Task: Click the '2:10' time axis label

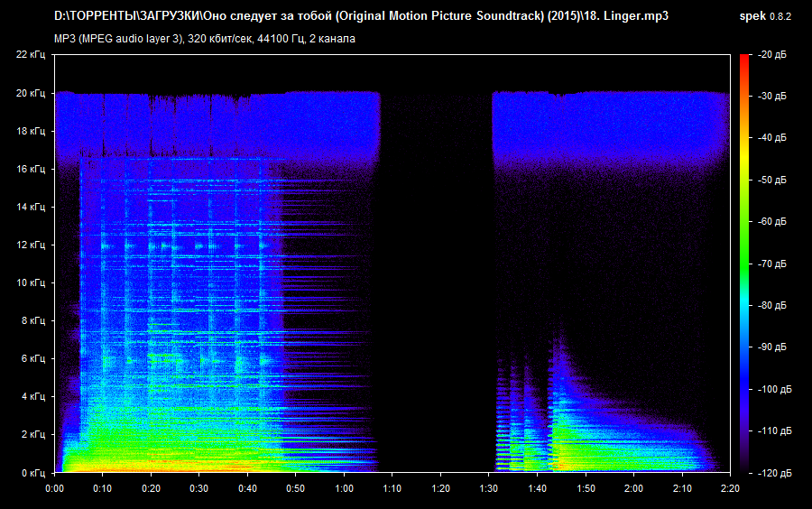Action: coord(682,488)
